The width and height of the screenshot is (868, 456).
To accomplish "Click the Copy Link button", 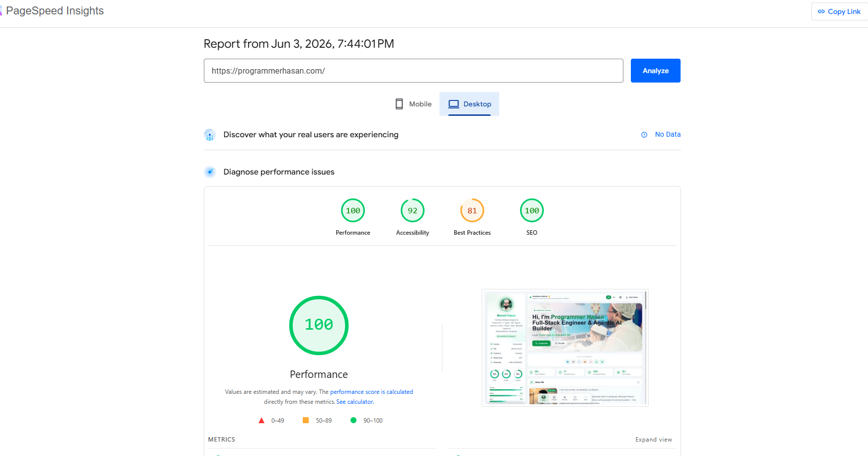I will (x=839, y=11).
